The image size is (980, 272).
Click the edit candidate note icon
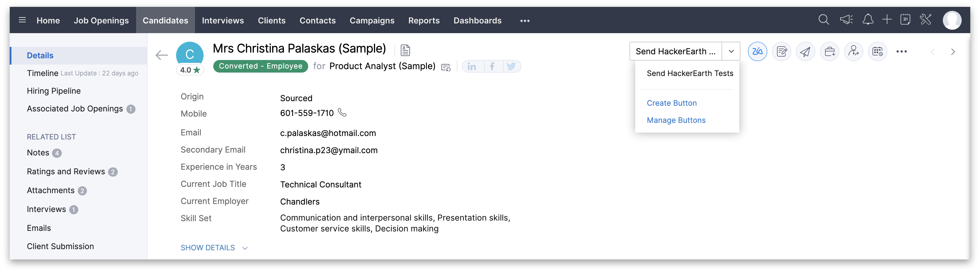(781, 51)
